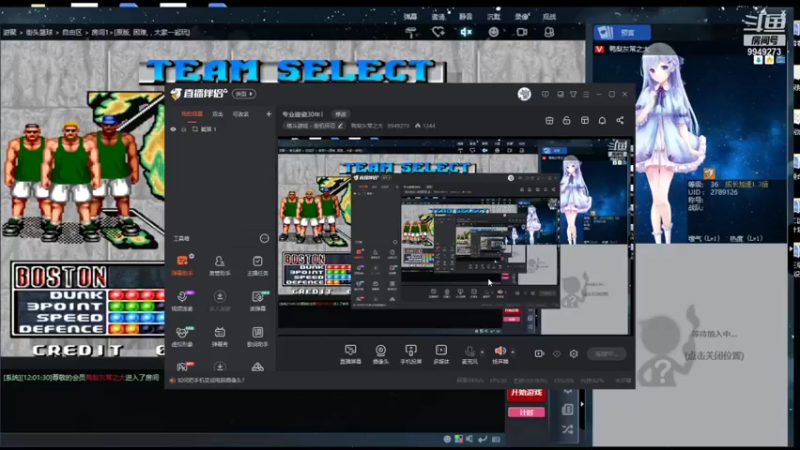Toggle the unlock icon above the preview
Image resolution: width=800 pixels, height=450 pixels.
point(566,120)
